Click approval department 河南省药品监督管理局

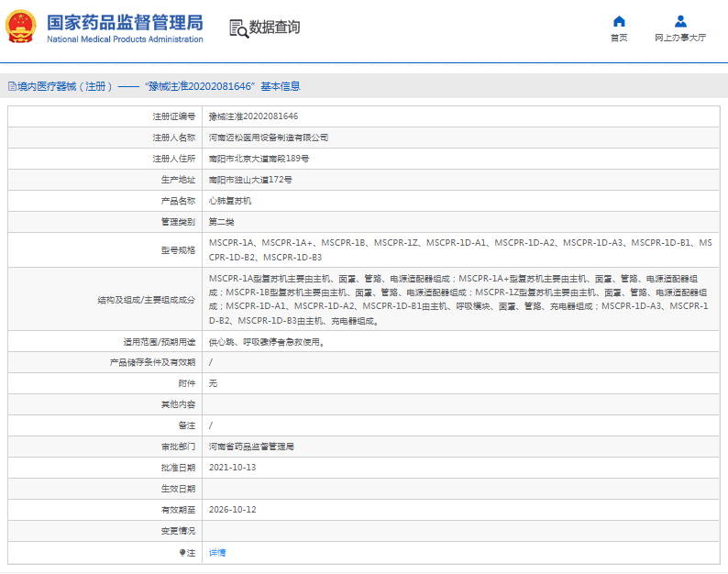(251, 447)
